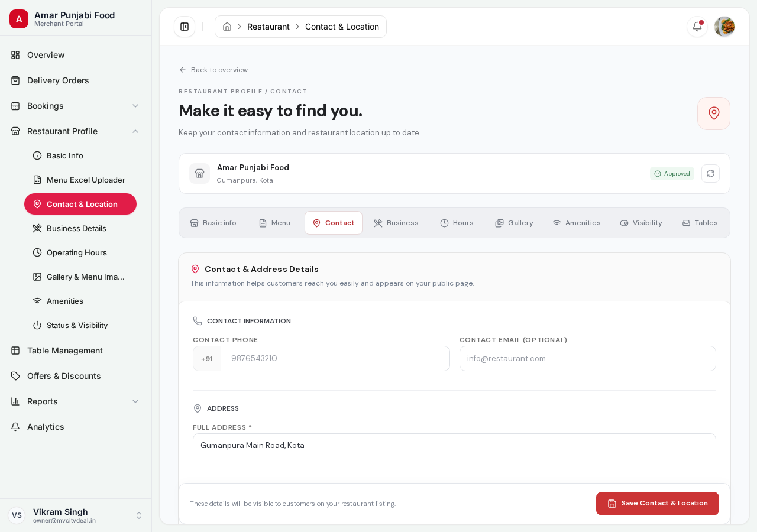The width and height of the screenshot is (757, 532).
Task: Select the Contact tab
Action: point(334,223)
